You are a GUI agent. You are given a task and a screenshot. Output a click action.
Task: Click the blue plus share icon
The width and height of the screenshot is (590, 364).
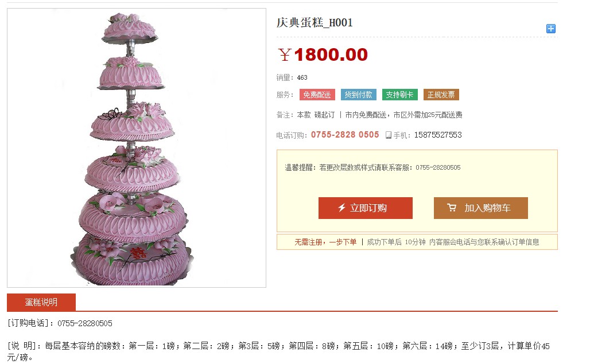pyautogui.click(x=550, y=29)
